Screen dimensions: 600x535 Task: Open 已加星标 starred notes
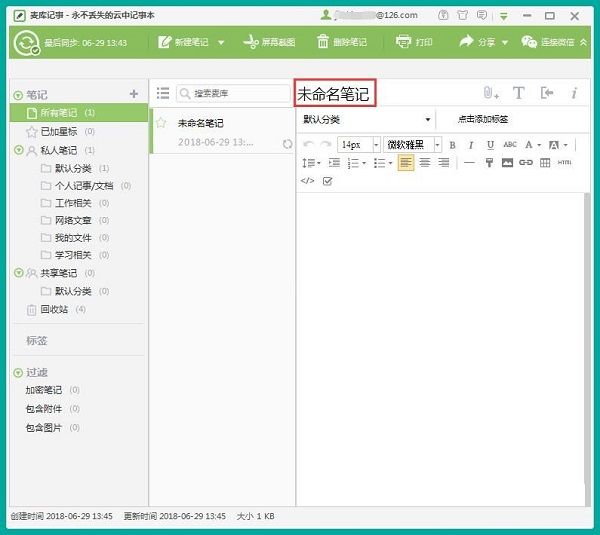click(59, 132)
